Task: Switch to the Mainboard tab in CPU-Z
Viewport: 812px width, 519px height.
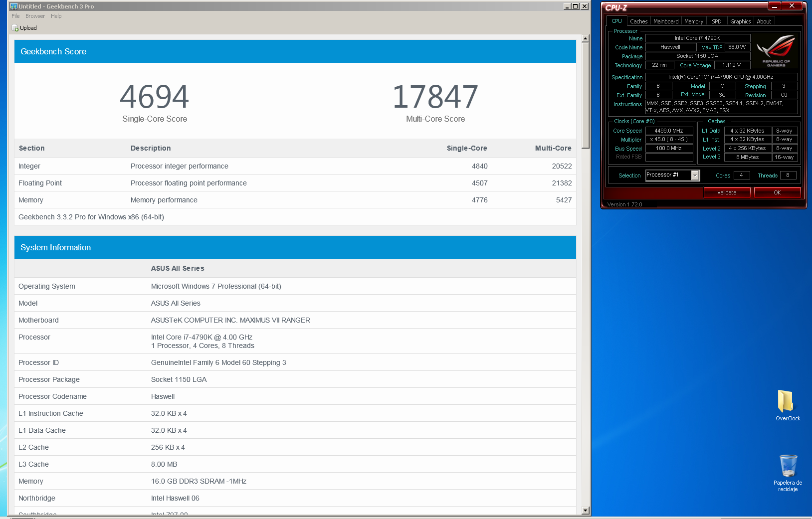Action: pos(666,21)
